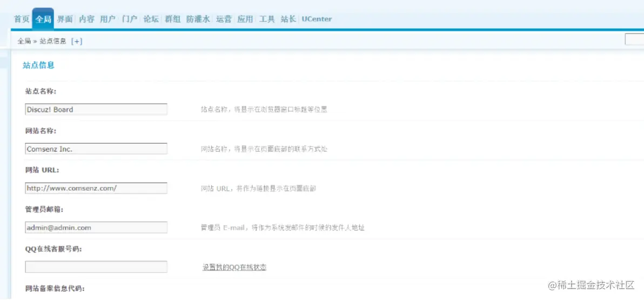Click the 网站 URL: label
644x300 pixels.
coord(43,170)
